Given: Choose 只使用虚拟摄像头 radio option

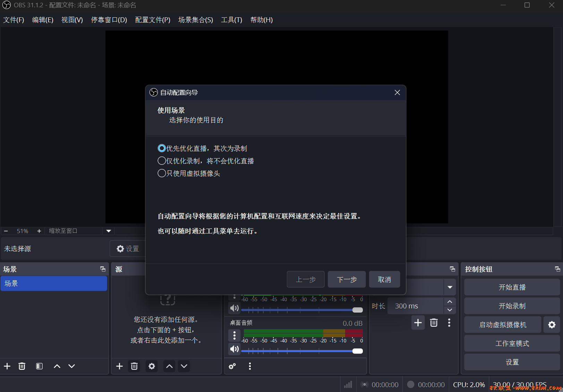Looking at the screenshot, I should 162,173.
